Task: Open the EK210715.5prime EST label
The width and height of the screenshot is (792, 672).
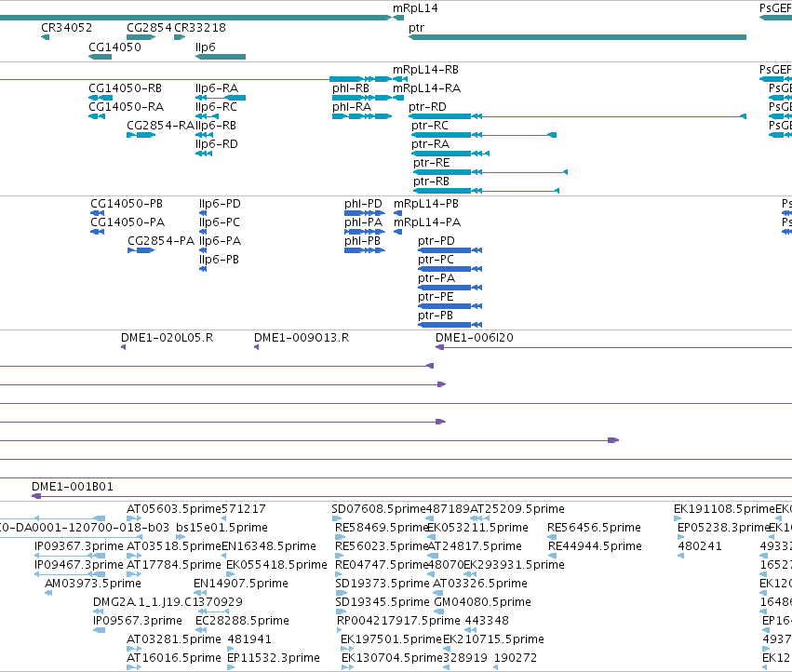Action: pyautogui.click(x=493, y=640)
